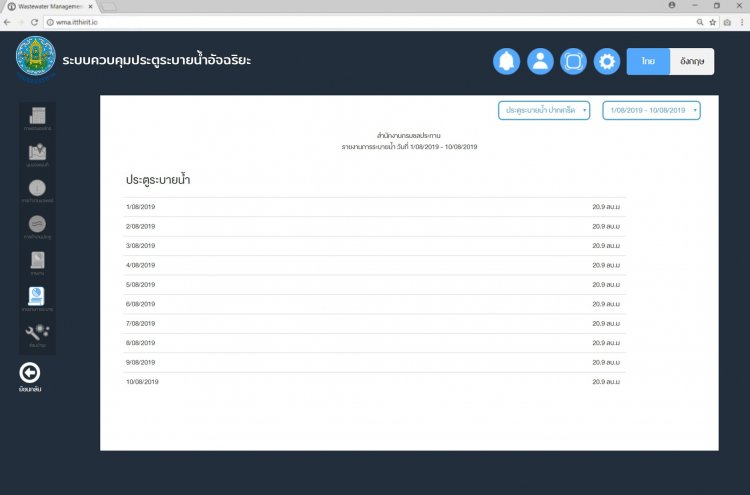Open the wrench and gears sidebar icon
Screen dimensions: 750x495
click(38, 334)
